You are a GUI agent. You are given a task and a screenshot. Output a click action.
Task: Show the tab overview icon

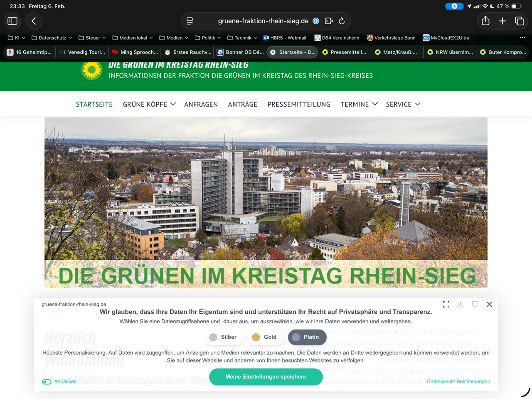[x=519, y=21]
